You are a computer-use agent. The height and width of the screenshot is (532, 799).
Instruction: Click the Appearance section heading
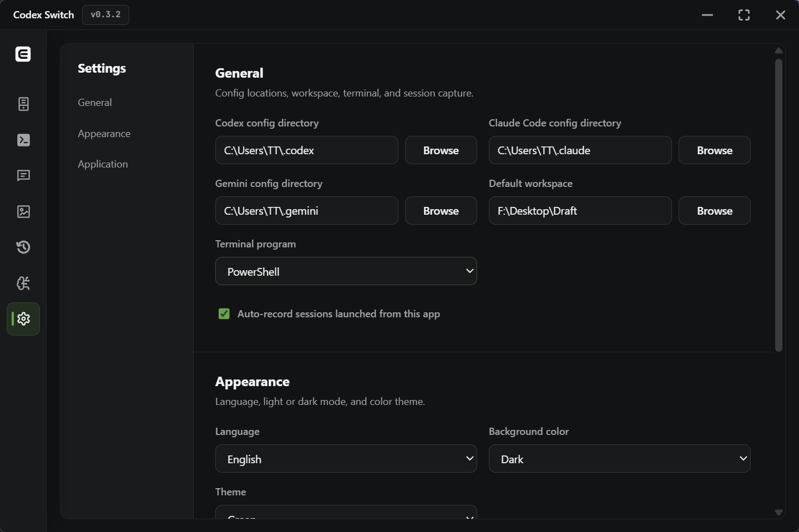click(252, 382)
